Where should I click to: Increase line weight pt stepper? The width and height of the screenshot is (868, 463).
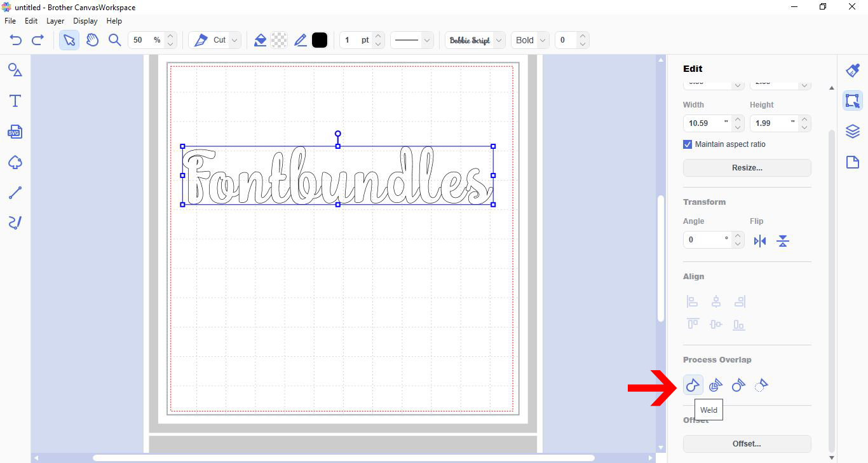tap(378, 36)
